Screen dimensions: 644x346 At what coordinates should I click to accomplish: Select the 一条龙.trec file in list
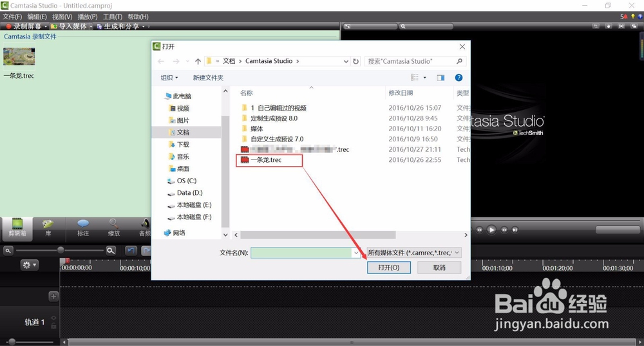click(266, 160)
